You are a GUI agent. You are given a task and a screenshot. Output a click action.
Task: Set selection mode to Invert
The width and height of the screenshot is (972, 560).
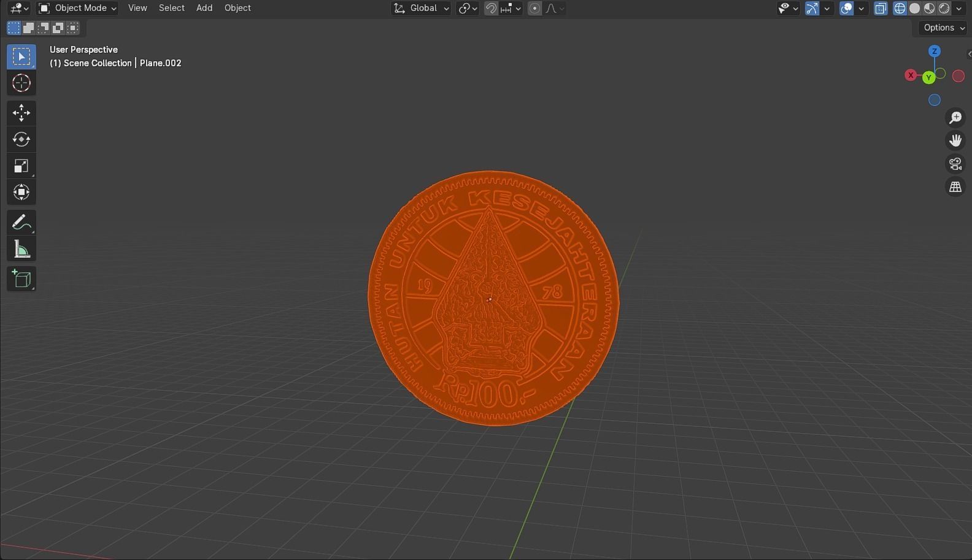pyautogui.click(x=58, y=28)
